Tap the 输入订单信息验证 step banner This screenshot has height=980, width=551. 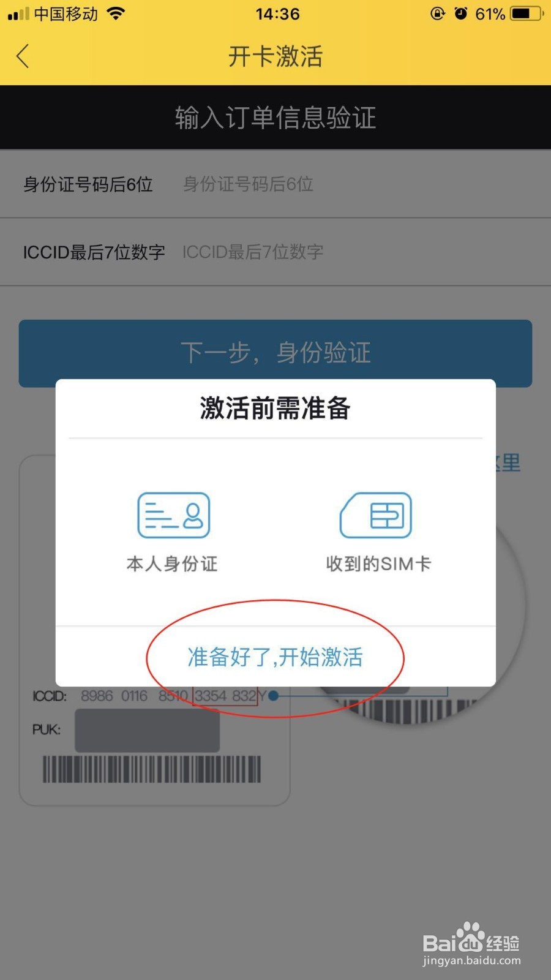[x=275, y=118]
